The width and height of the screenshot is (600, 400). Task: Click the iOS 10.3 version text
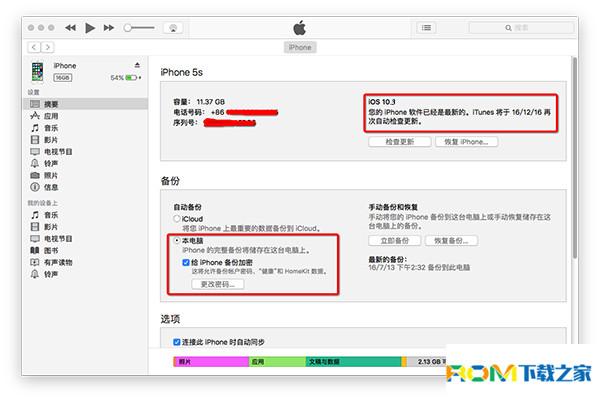[382, 102]
